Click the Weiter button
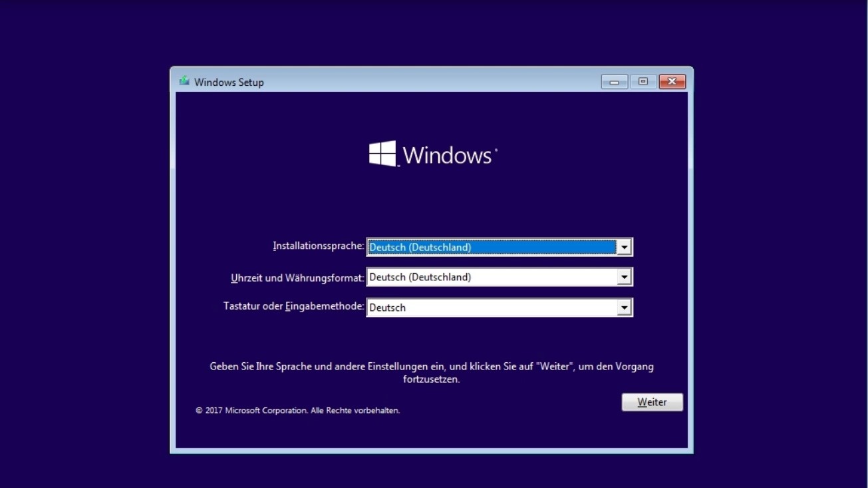The height and width of the screenshot is (488, 868). 652,402
